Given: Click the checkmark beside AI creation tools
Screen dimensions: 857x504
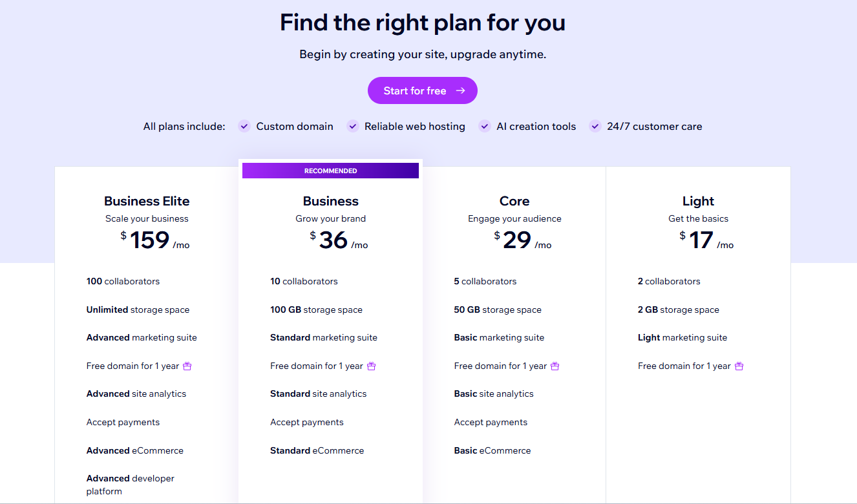Looking at the screenshot, I should click(x=485, y=127).
